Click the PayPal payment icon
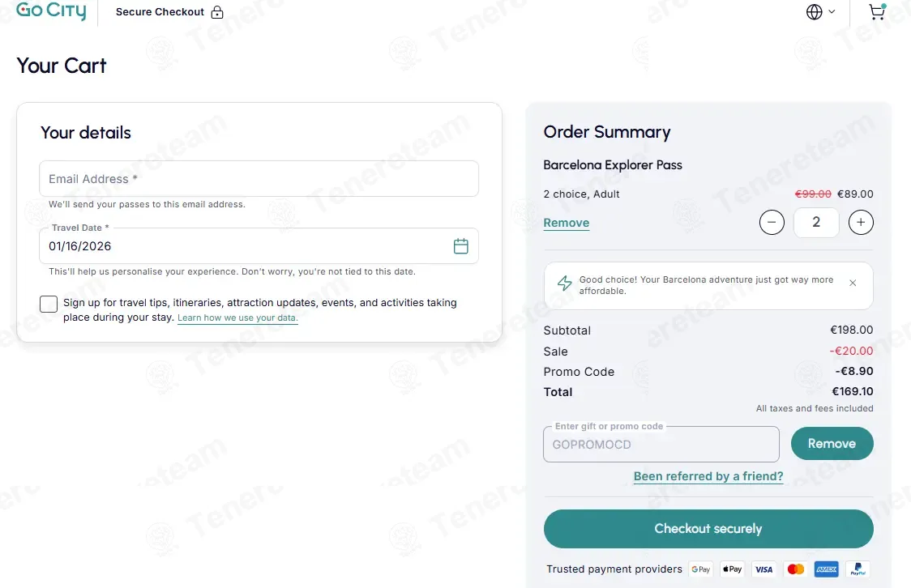Screen dimensions: 911x588 coord(857,569)
